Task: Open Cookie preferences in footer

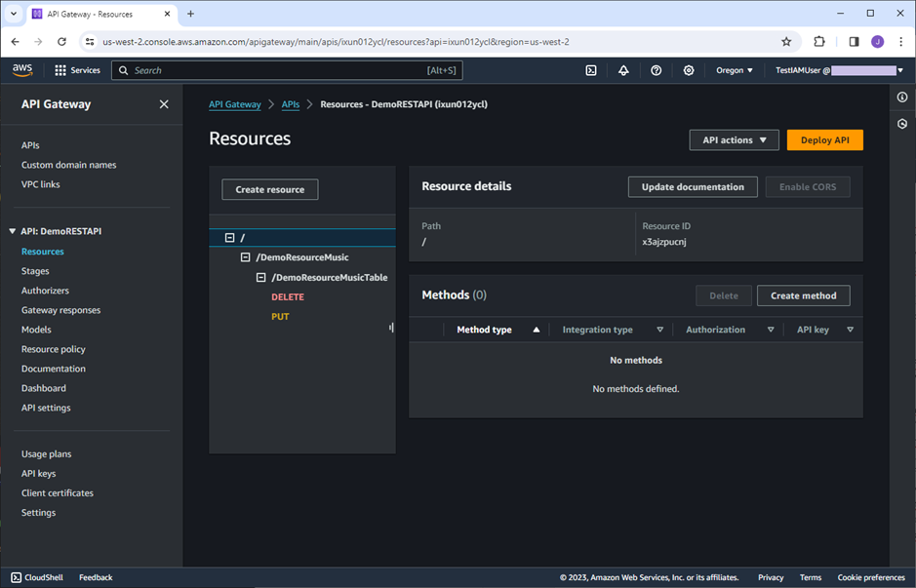Action: (871, 577)
